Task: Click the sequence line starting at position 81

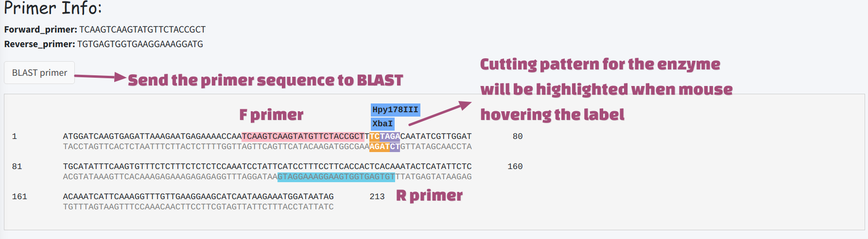Action: click(x=267, y=167)
